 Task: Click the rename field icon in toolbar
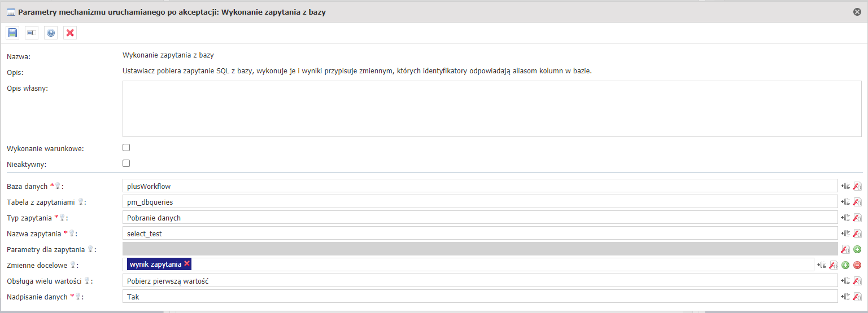click(32, 33)
